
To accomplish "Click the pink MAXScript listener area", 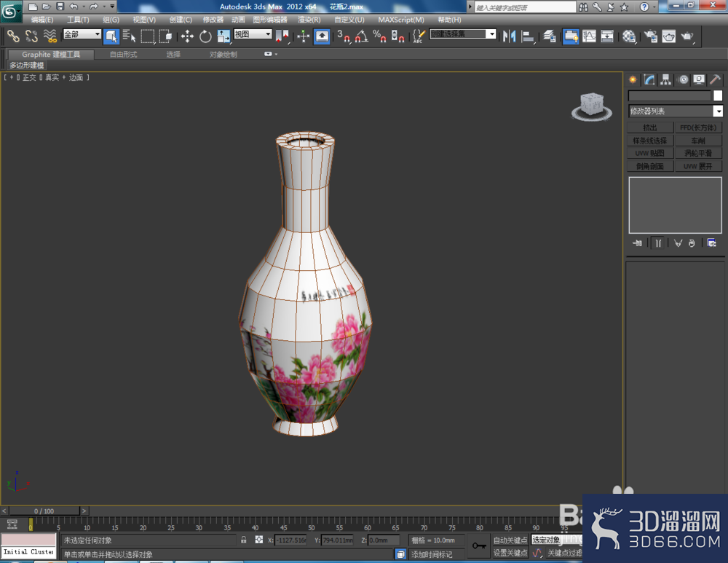I will (x=28, y=539).
